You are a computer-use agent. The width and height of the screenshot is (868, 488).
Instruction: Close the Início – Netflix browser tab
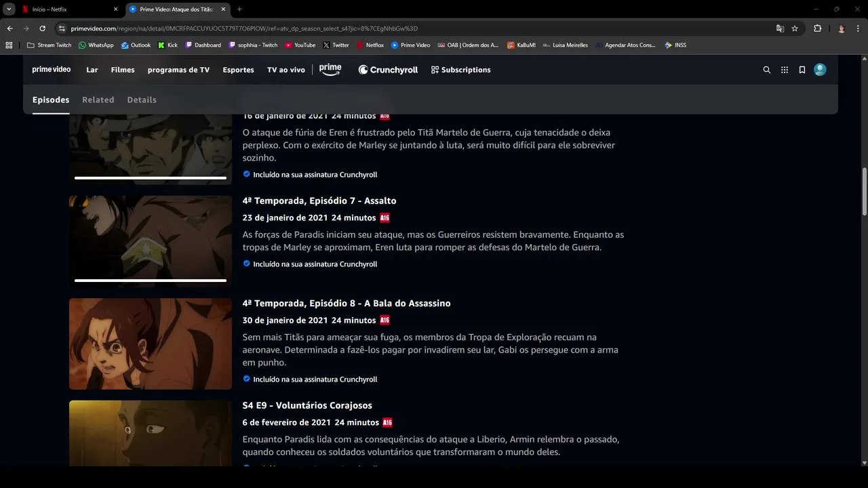tap(115, 9)
